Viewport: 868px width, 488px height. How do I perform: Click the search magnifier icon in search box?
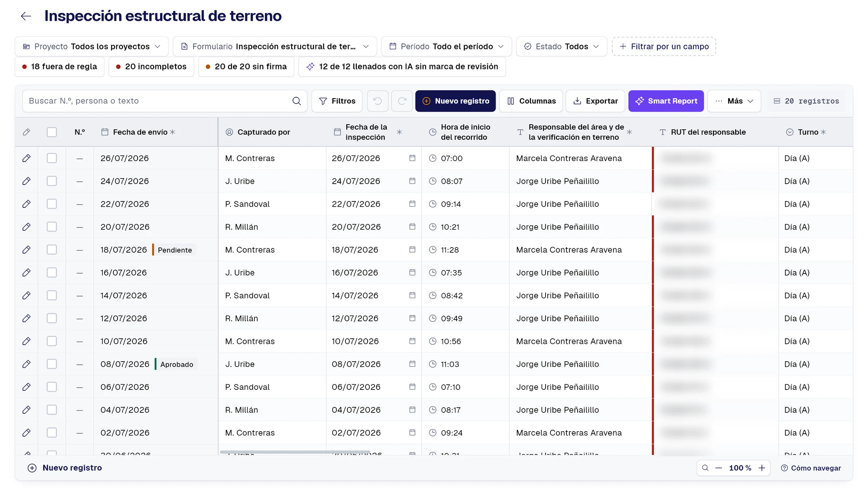[296, 101]
